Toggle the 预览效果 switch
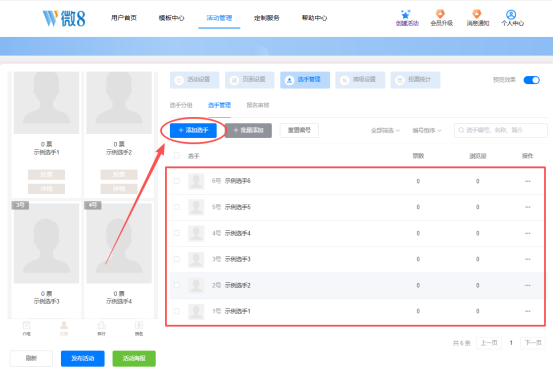 531,80
